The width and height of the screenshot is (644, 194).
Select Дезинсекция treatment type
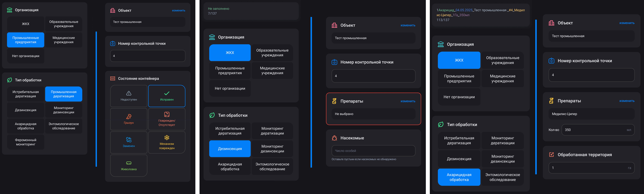pyautogui.click(x=230, y=149)
